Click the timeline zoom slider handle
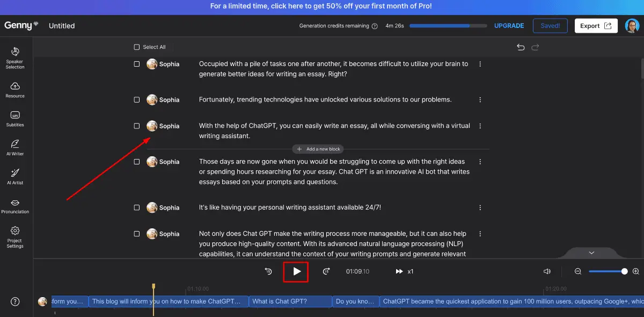The image size is (644, 317). point(625,271)
